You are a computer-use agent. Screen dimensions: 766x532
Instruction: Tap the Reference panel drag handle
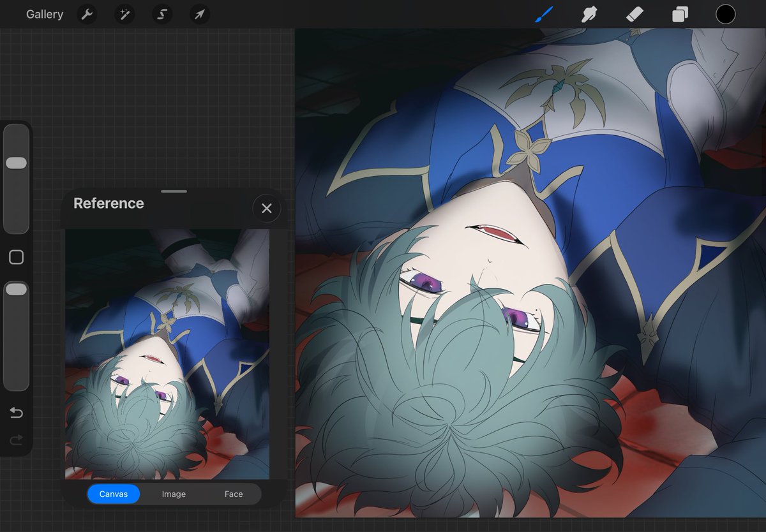click(174, 191)
